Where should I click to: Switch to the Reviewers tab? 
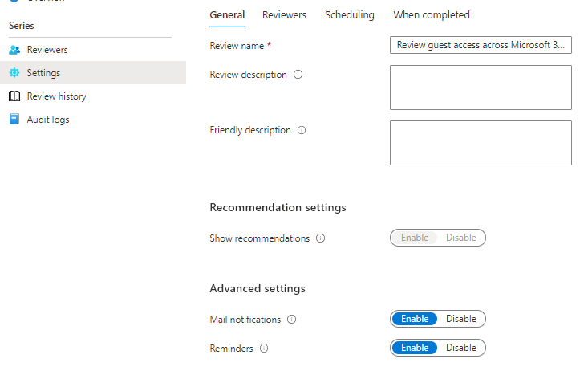284,15
